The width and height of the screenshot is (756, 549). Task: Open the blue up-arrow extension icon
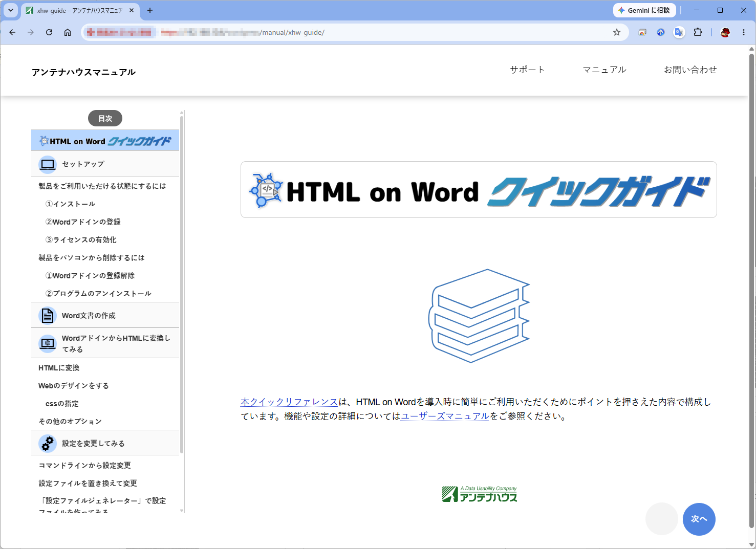(x=661, y=32)
